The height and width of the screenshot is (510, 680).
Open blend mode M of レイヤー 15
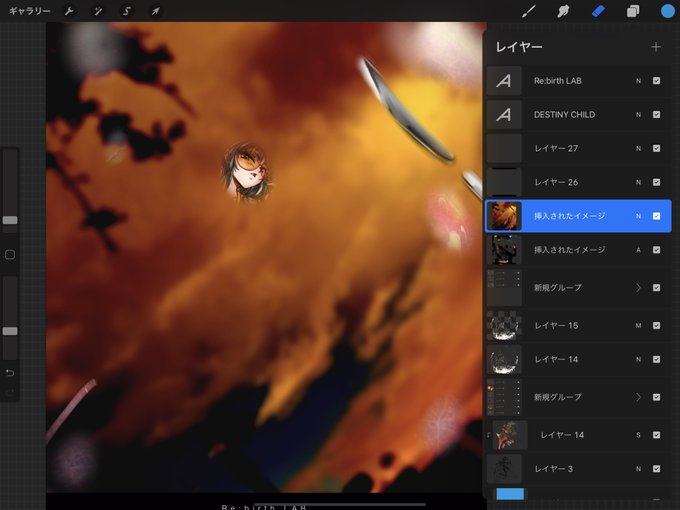pos(638,325)
